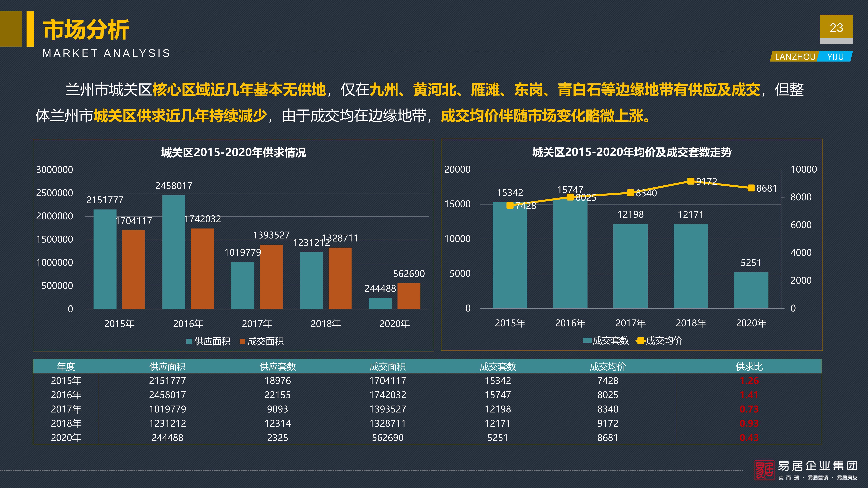Viewport: 868px width, 488px height.
Task: Click the 易居企业集团 company name
Action: pyautogui.click(x=818, y=466)
